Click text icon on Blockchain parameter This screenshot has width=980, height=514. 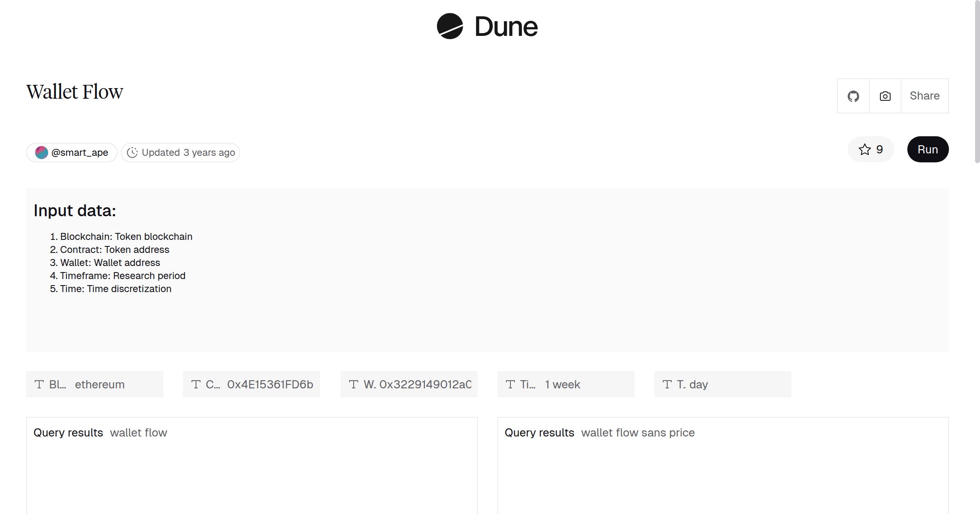click(39, 384)
